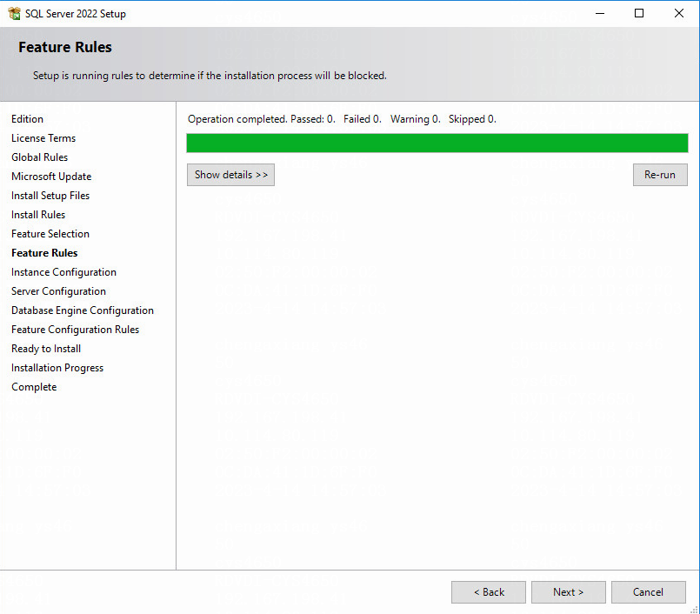Viewport: 700px width, 614px height.
Task: Select Install Setup Files step
Action: tap(50, 196)
